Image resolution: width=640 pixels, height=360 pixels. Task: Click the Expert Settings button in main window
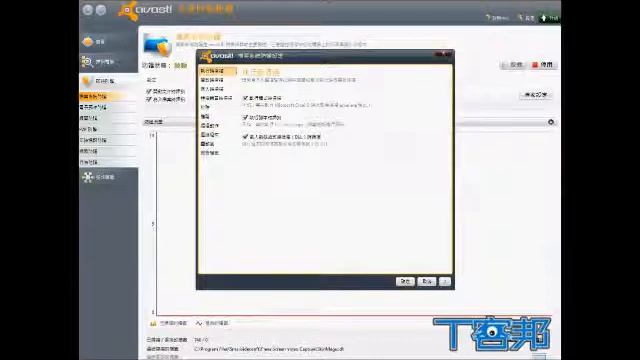point(536,95)
